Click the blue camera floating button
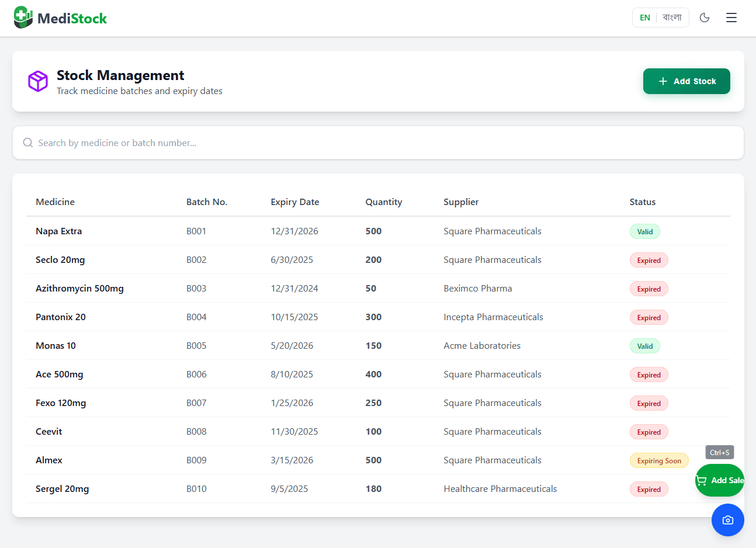 727,520
